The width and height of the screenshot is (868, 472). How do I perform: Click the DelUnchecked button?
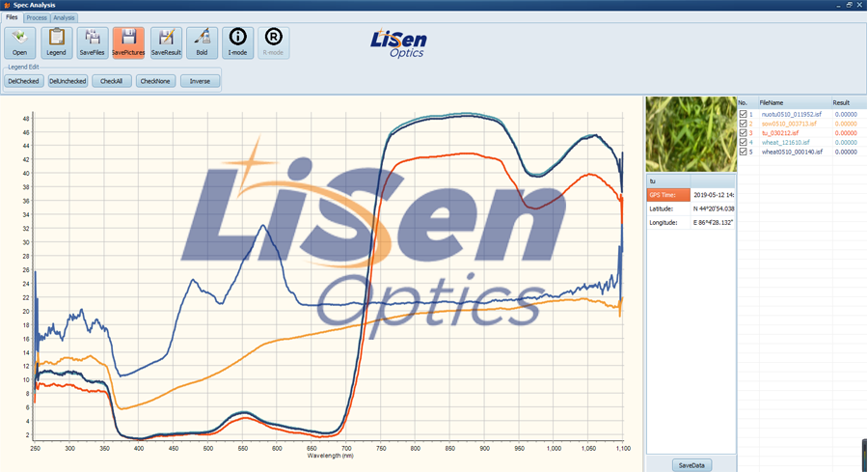(x=68, y=81)
